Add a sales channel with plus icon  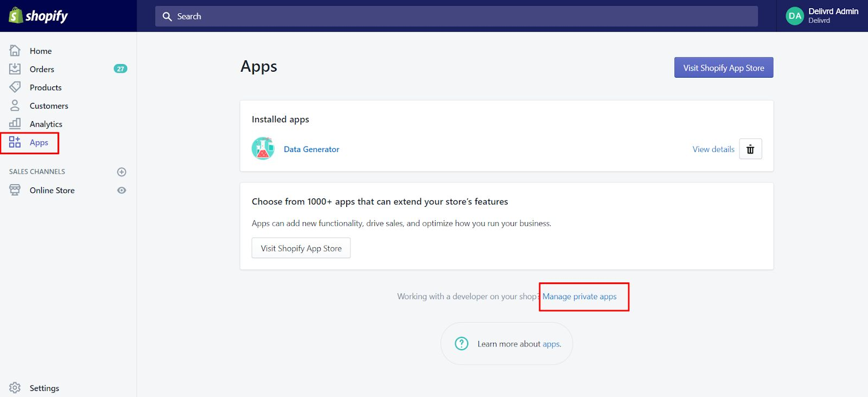[x=122, y=172]
